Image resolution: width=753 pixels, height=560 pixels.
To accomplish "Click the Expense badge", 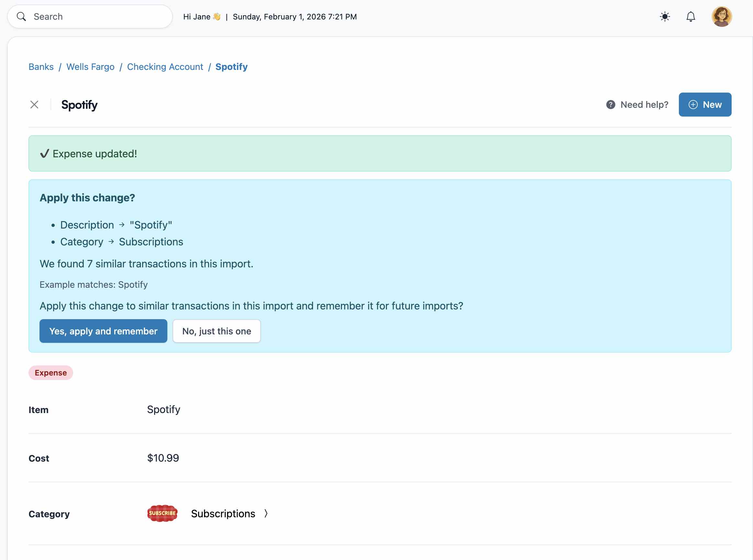I will 50,373.
